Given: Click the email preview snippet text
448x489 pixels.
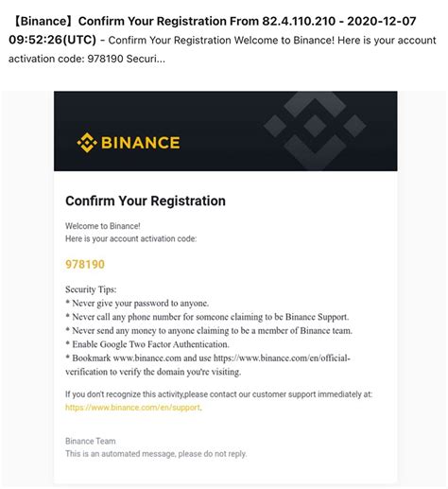Looking at the screenshot, I should coord(222,49).
